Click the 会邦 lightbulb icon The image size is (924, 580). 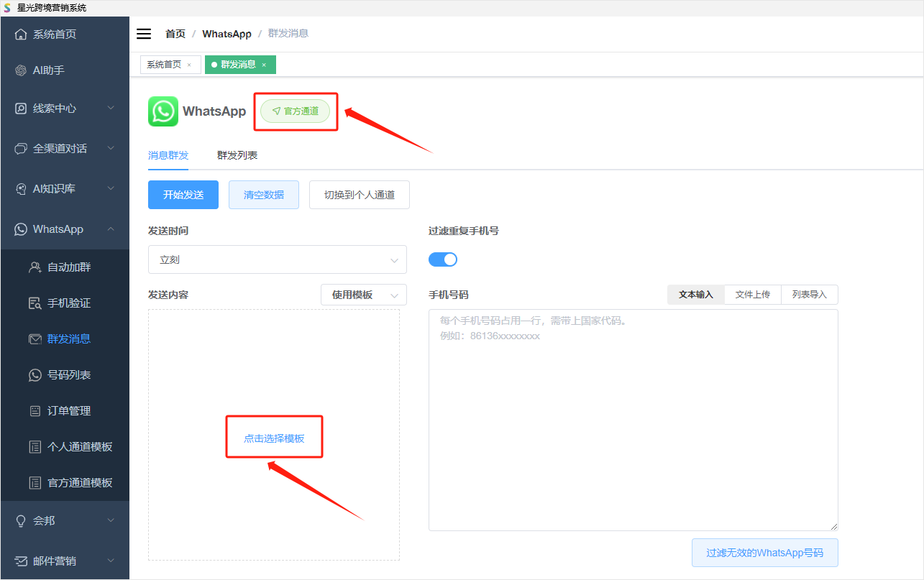[x=21, y=521]
